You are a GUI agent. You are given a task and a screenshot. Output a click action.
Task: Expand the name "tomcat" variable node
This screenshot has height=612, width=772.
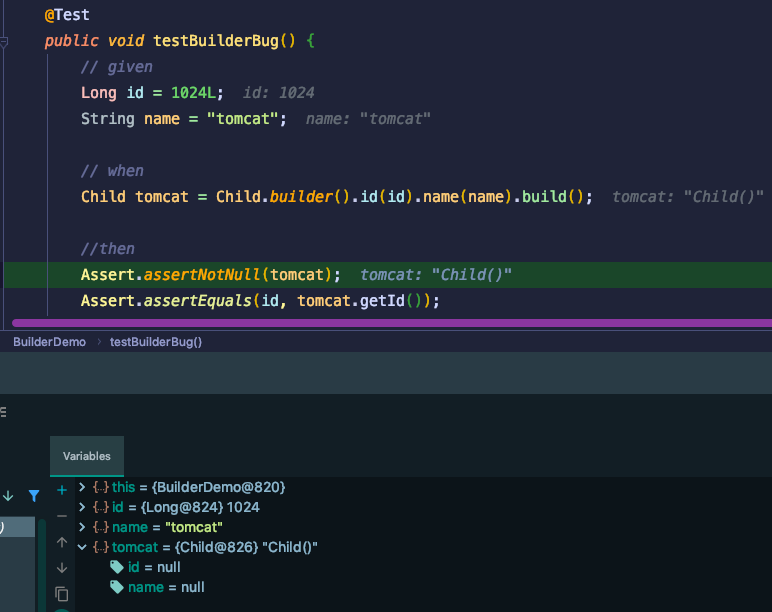pyautogui.click(x=82, y=527)
